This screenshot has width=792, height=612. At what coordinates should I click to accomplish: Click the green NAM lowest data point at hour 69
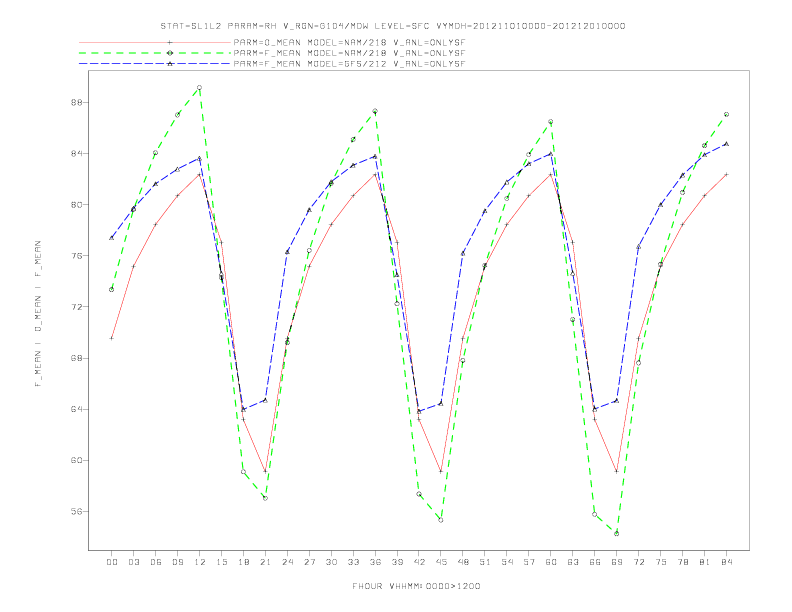617,534
